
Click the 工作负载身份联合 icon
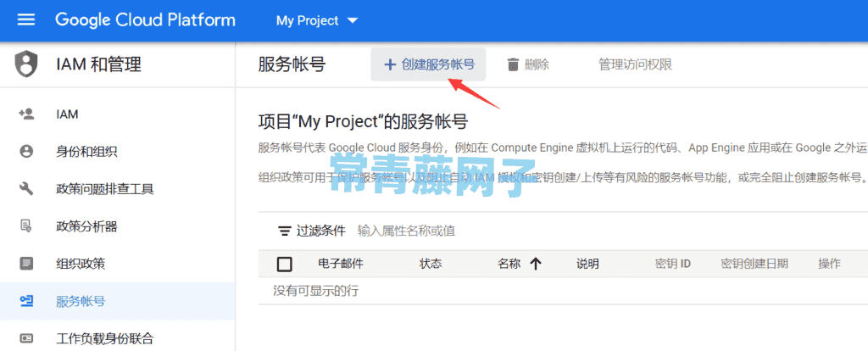26,338
